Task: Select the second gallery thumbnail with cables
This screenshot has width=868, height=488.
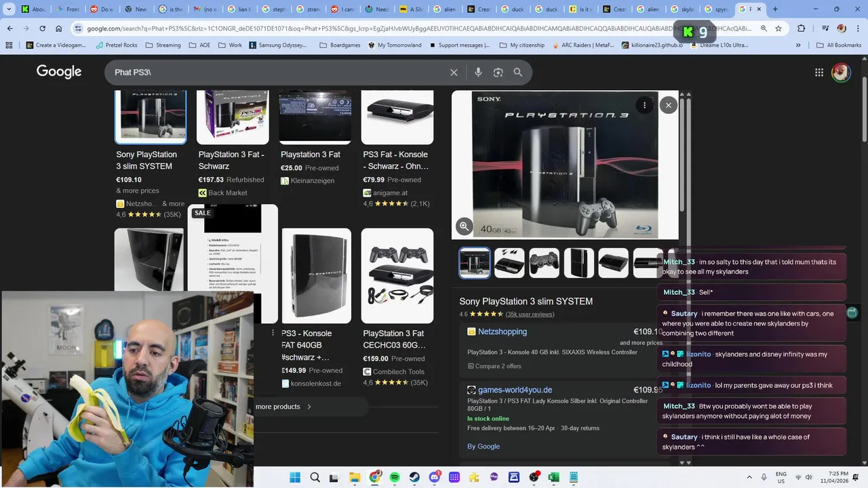Action: coord(509,263)
